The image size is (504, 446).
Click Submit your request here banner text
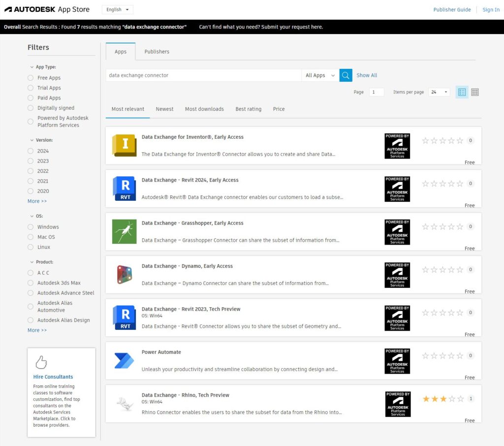tap(292, 27)
